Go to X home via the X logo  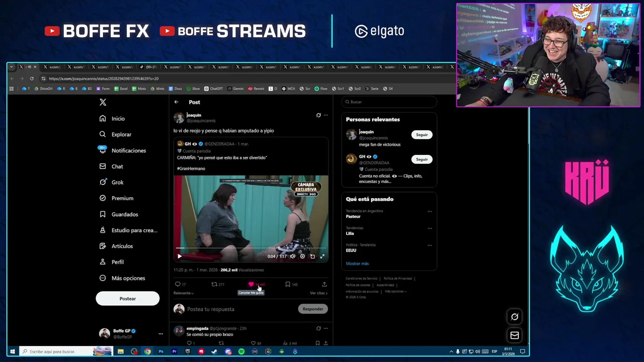[103, 102]
